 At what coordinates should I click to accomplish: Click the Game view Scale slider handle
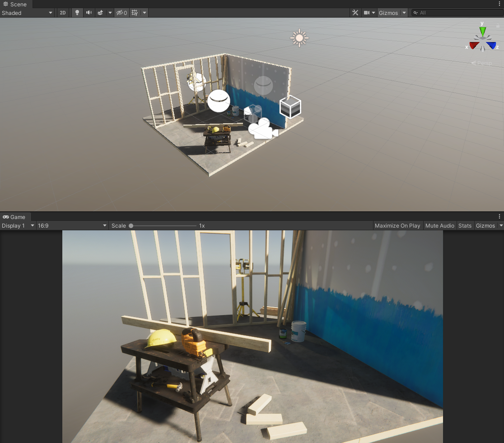[131, 226]
